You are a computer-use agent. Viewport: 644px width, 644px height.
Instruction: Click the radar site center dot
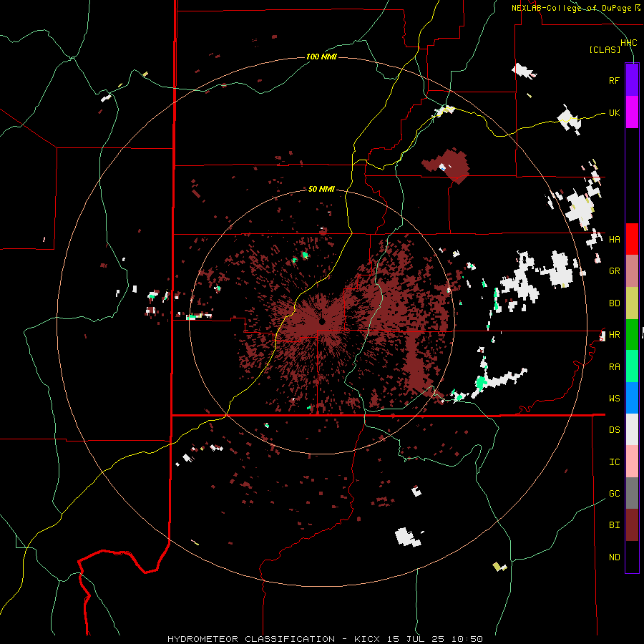(x=322, y=321)
